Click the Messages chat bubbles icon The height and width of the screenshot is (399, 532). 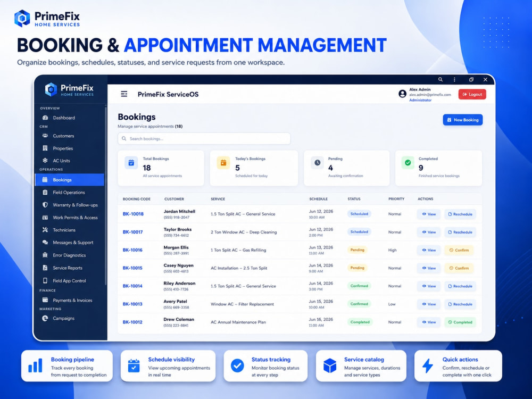coord(45,243)
